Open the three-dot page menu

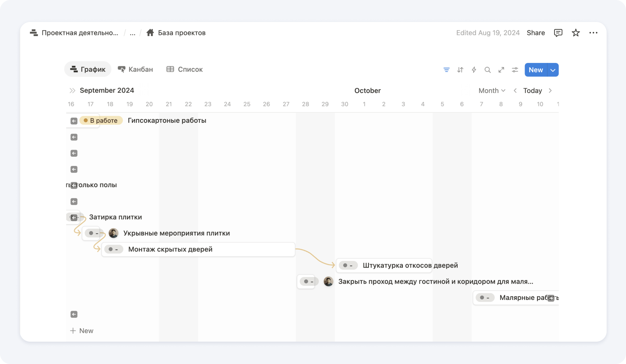pos(593,33)
